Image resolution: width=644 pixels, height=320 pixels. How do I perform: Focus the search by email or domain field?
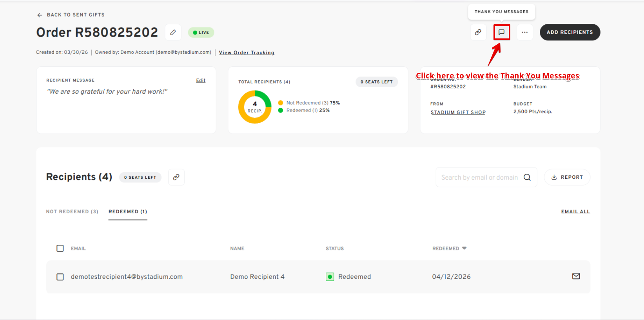pyautogui.click(x=479, y=177)
